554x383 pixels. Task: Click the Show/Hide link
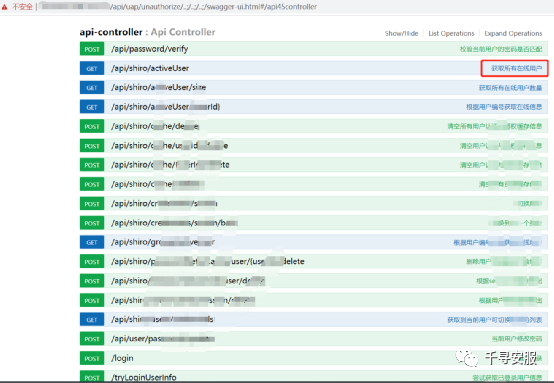[401, 34]
